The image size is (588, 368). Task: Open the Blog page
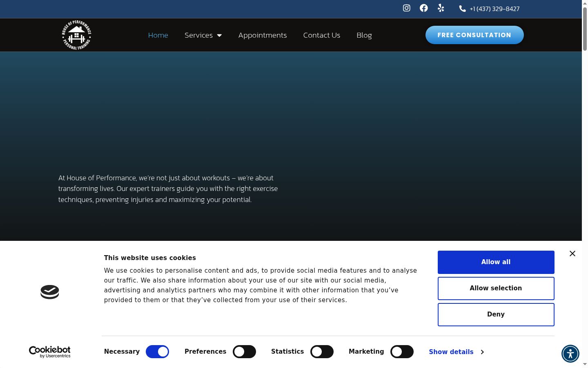pyautogui.click(x=364, y=35)
